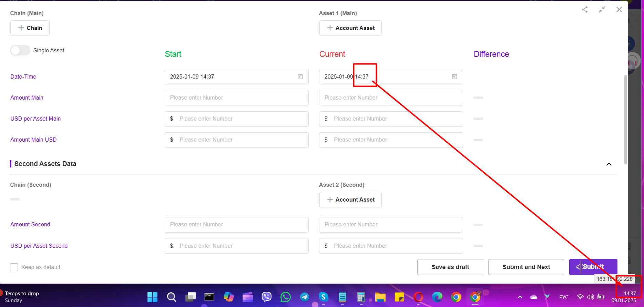Click the red Current column heading
The height and width of the screenshot is (307, 644).
332,54
